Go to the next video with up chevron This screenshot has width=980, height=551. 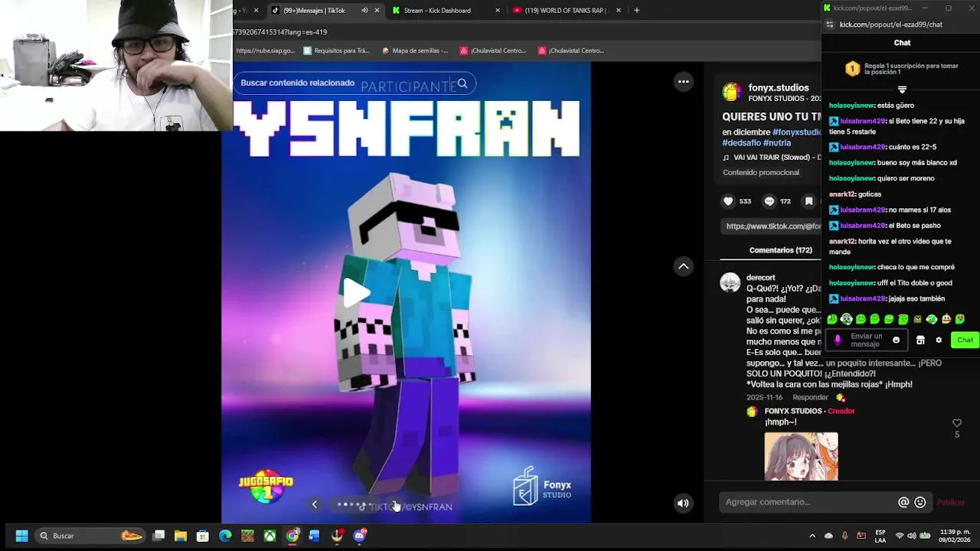pos(684,266)
